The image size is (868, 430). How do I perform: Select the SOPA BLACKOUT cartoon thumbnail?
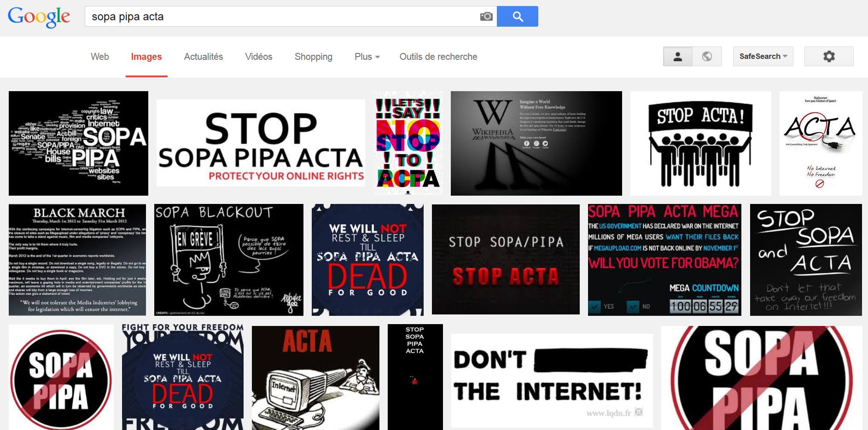228,260
